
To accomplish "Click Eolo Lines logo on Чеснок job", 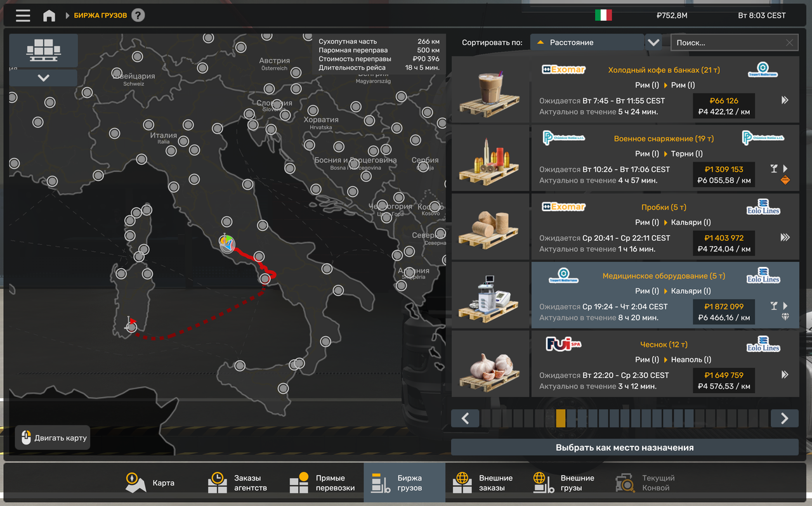I will click(x=763, y=344).
